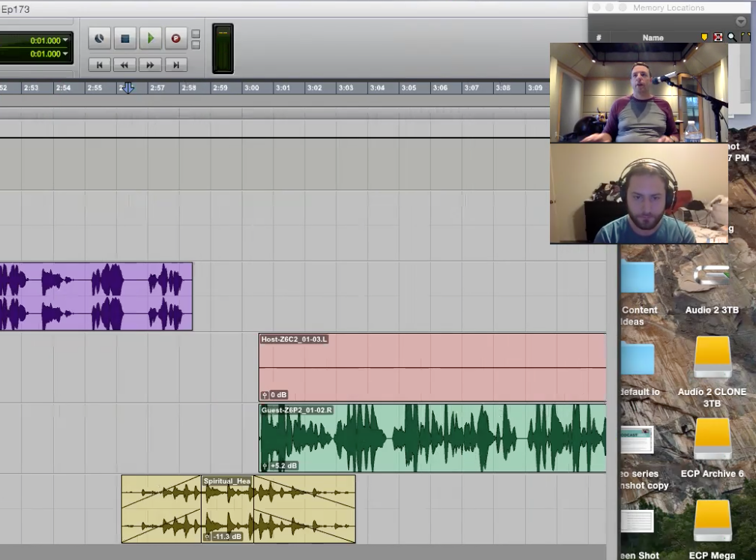
Task: Click the upper webcam video with microphone
Action: pos(639,93)
